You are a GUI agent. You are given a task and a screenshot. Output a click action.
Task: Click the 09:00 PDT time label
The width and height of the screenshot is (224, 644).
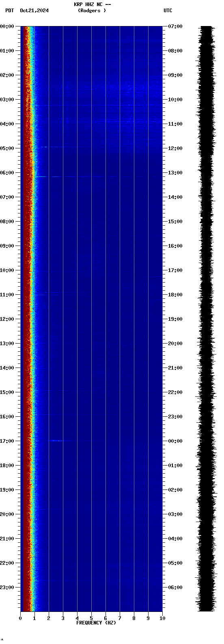[x=7, y=246]
